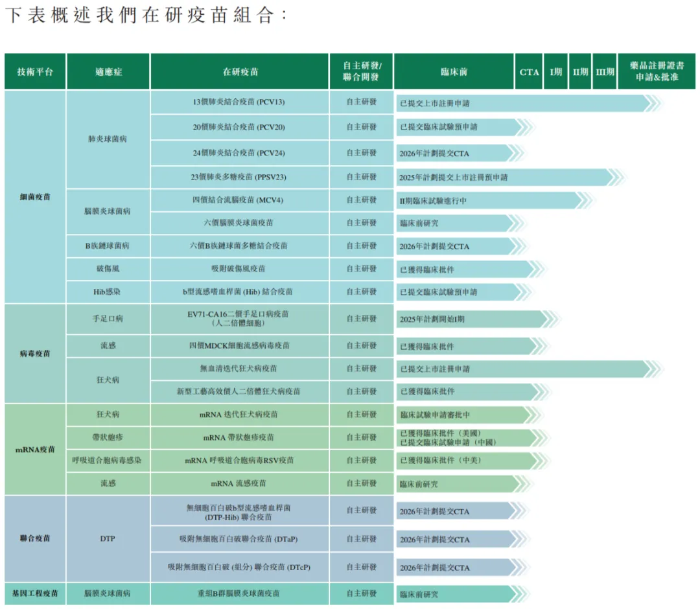The height and width of the screenshot is (609, 700).
Task: Select the 適應症 header cell
Action: coord(108,72)
